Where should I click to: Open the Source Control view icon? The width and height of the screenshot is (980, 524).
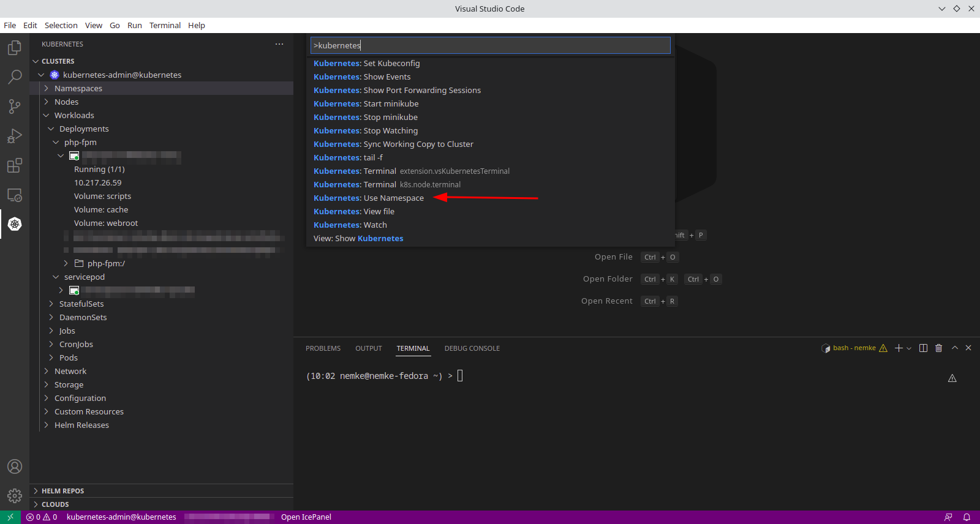coord(15,107)
